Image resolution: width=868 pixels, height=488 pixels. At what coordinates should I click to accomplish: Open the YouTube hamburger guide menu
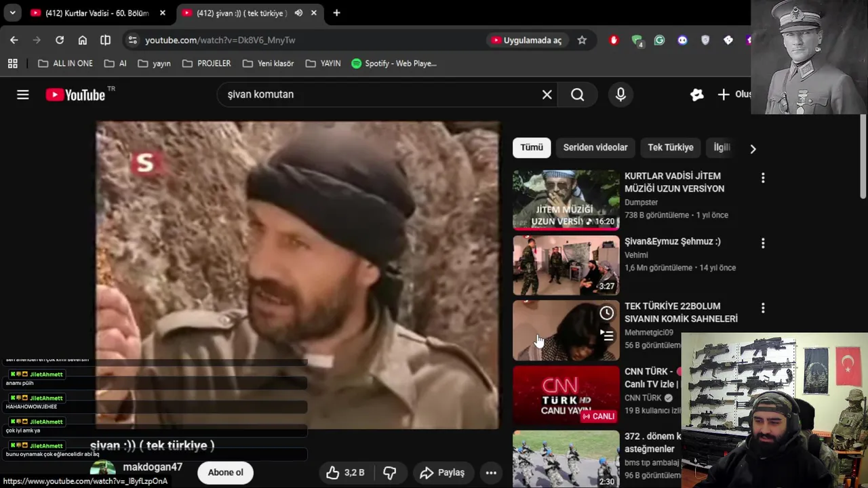(x=23, y=95)
